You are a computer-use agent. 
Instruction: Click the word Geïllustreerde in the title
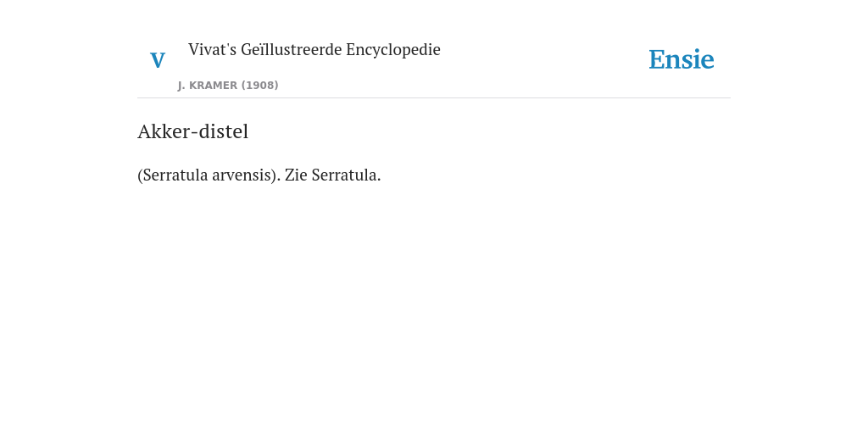click(x=292, y=50)
